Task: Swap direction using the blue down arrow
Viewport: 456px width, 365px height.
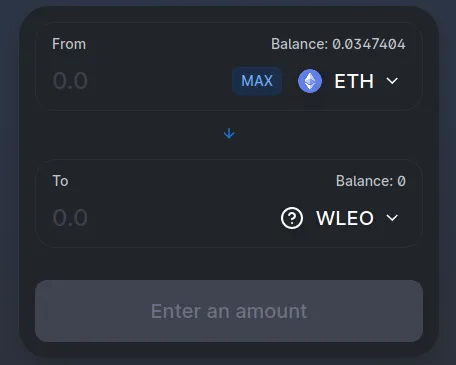Action: pos(229,134)
